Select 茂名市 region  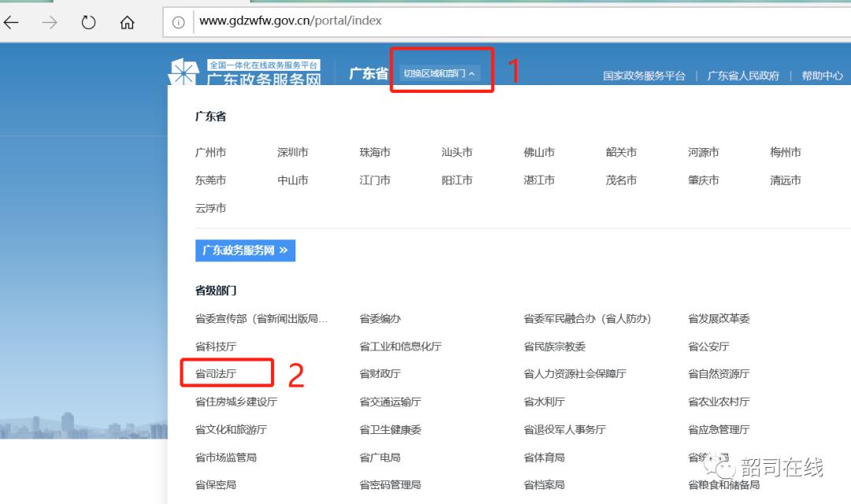click(x=621, y=180)
